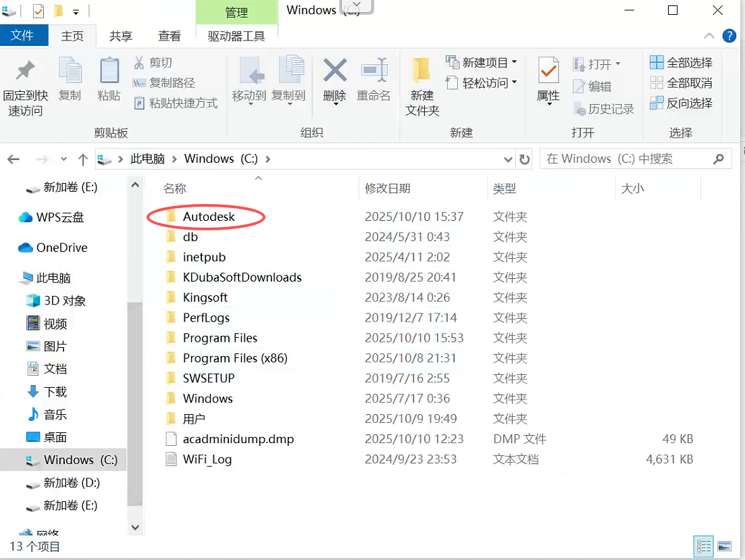Expand the 新建项目 dropdown

pyautogui.click(x=514, y=62)
